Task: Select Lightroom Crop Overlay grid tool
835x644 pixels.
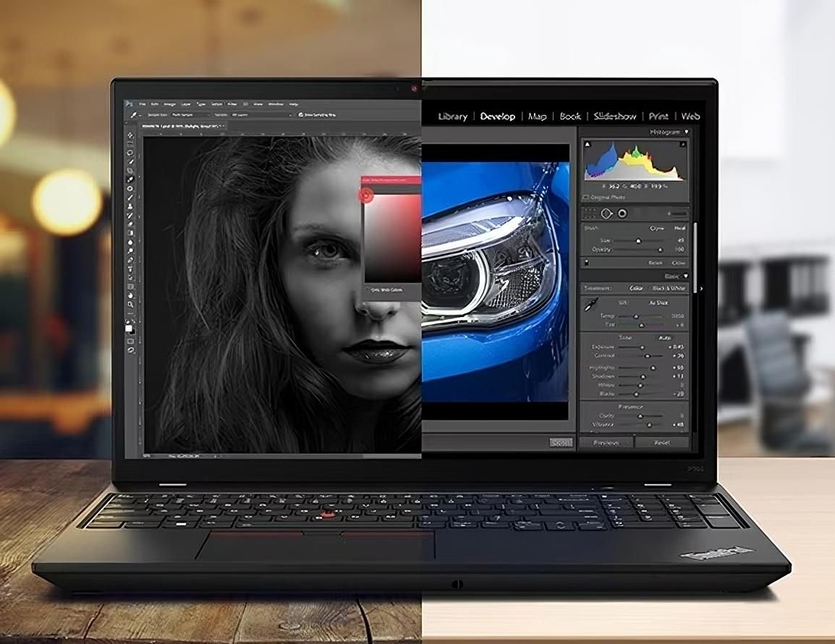Action: point(590,213)
